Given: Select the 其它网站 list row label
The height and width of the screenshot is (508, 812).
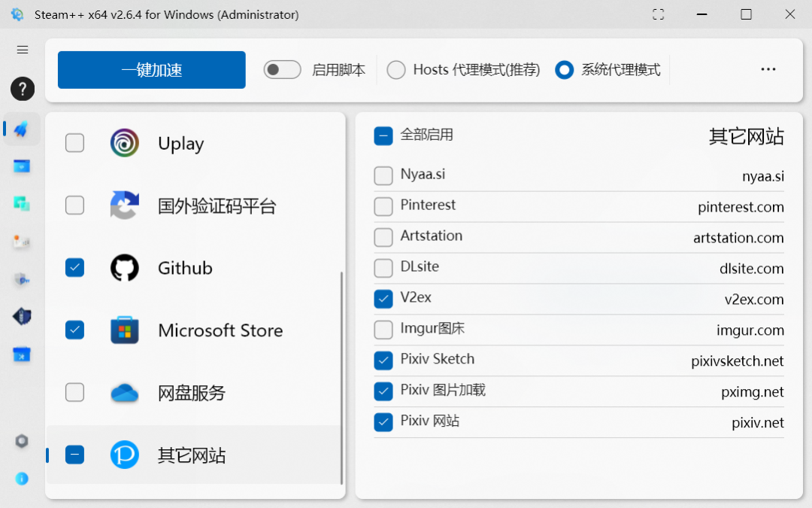Looking at the screenshot, I should point(192,455).
